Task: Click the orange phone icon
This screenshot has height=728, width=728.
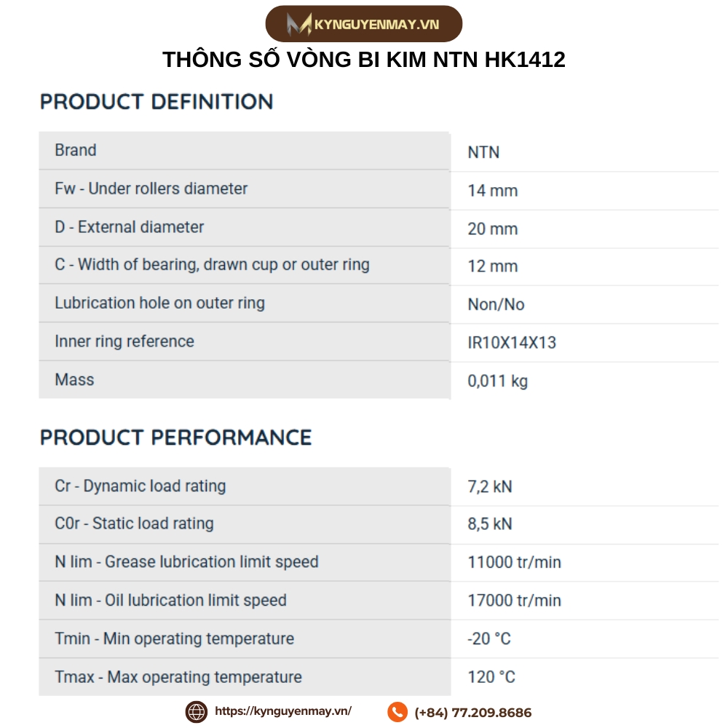Action: [x=397, y=712]
